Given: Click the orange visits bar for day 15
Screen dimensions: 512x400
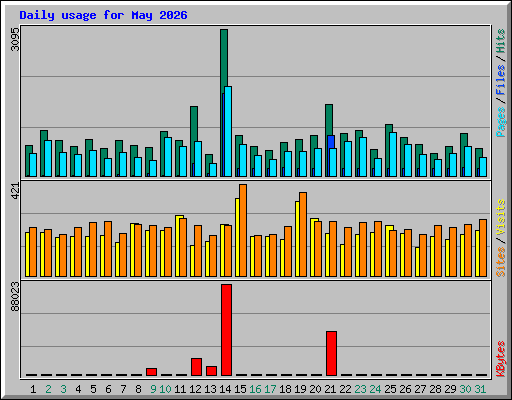Looking at the screenshot, I should [243, 230].
